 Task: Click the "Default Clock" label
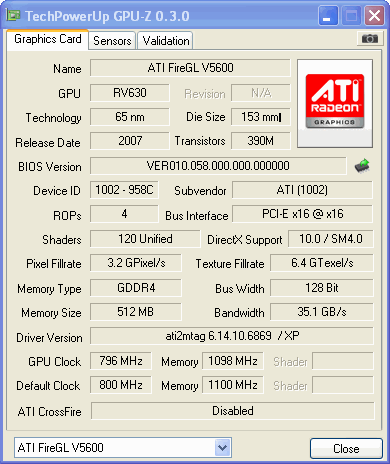point(48,386)
